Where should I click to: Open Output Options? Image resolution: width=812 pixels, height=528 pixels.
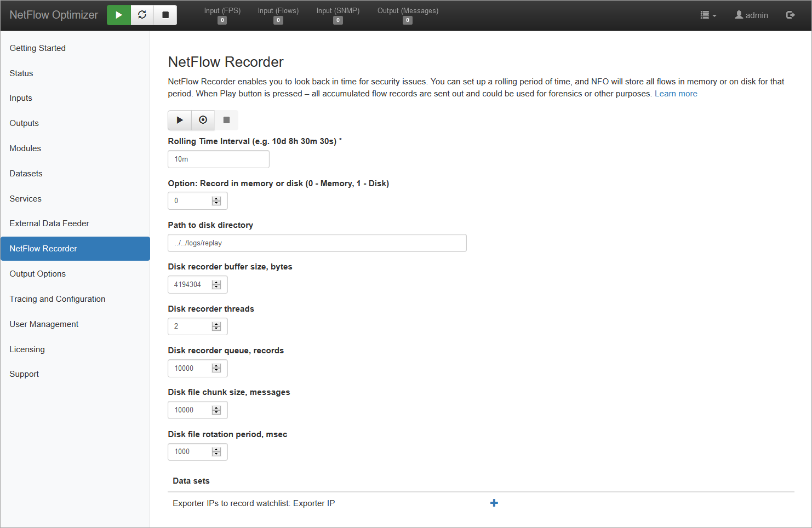pyautogui.click(x=75, y=274)
